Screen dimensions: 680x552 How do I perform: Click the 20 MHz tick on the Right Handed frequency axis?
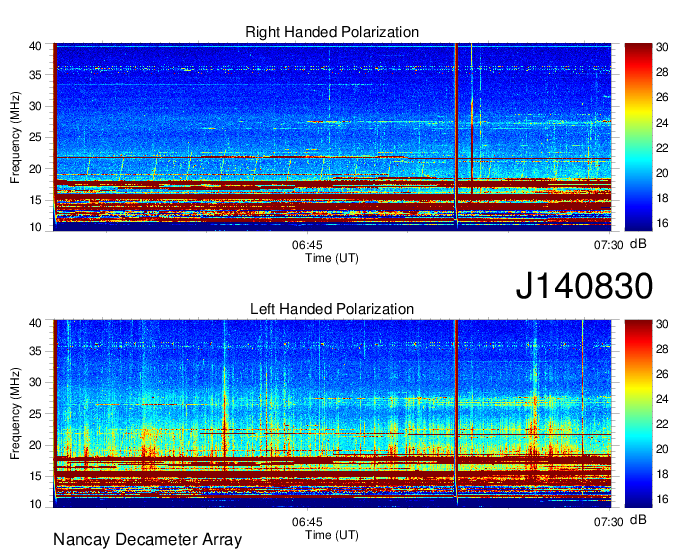35,169
